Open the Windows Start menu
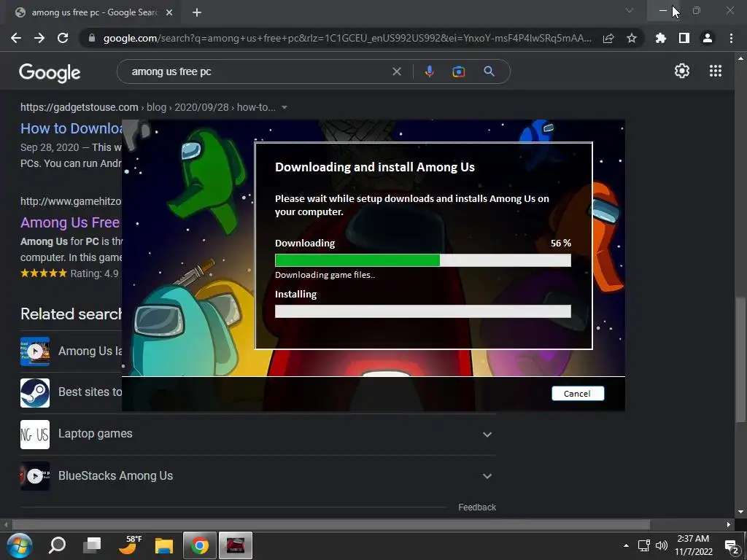The image size is (747, 560). (20, 545)
